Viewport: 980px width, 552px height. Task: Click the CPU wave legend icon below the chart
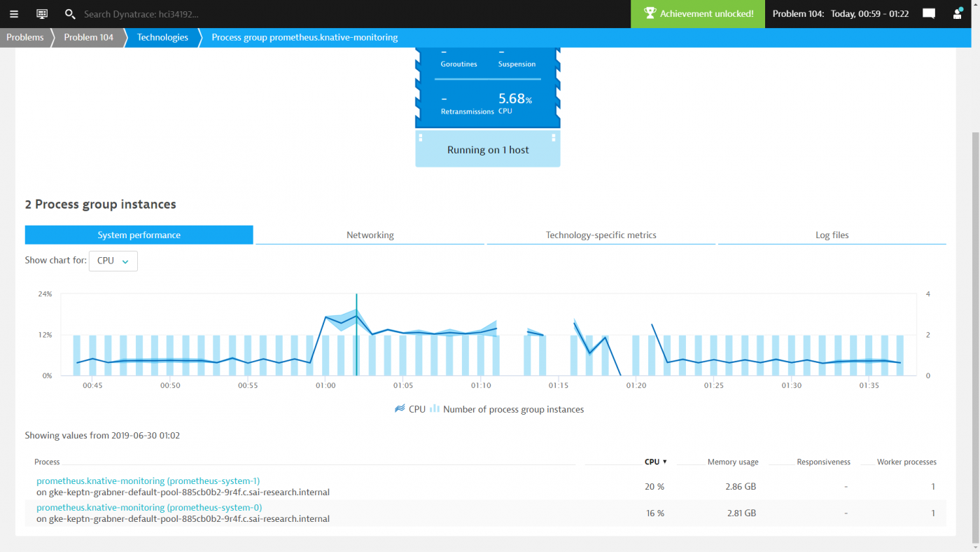coord(399,409)
